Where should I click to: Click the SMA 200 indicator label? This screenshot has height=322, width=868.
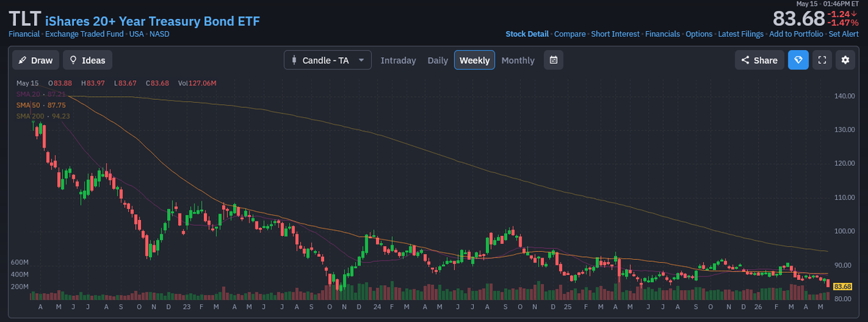point(43,116)
